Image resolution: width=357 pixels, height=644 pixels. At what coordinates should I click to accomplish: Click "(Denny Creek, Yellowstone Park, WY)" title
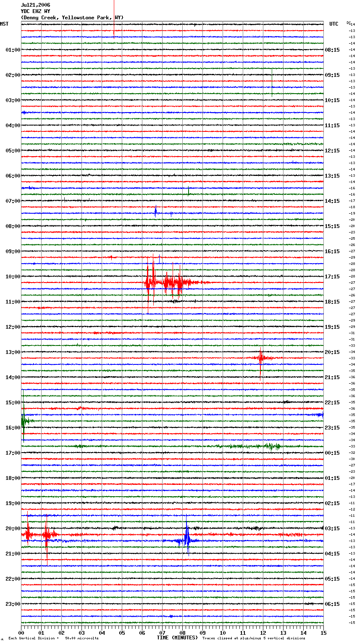click(72, 18)
